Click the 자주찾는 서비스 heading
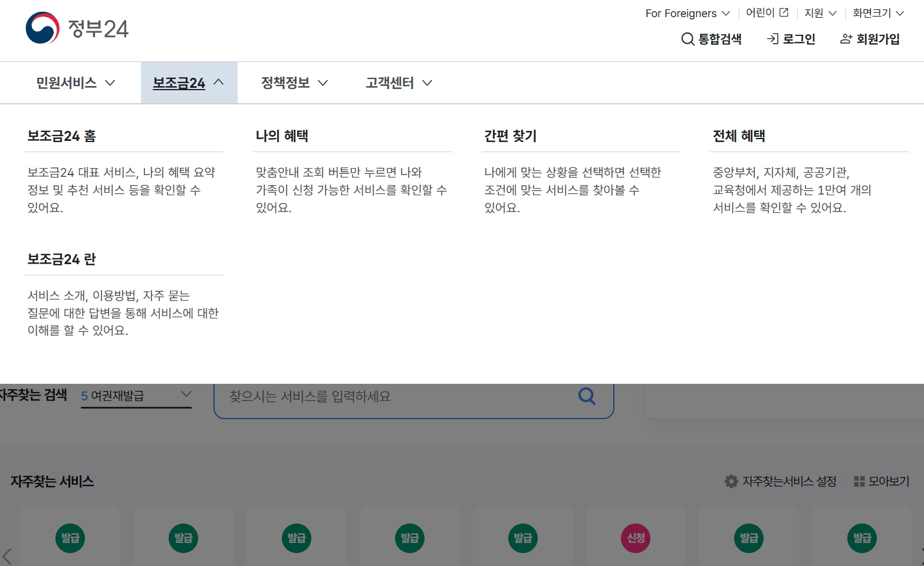 click(52, 482)
